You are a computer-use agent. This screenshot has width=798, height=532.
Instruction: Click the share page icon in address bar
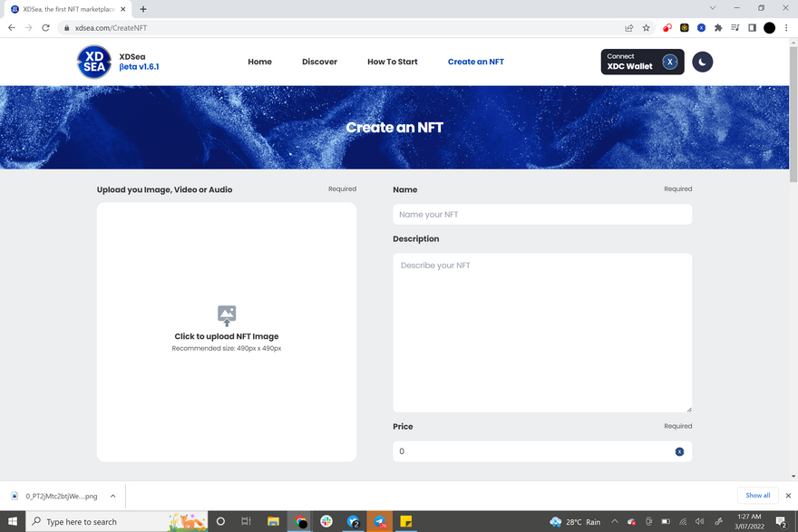coord(629,28)
